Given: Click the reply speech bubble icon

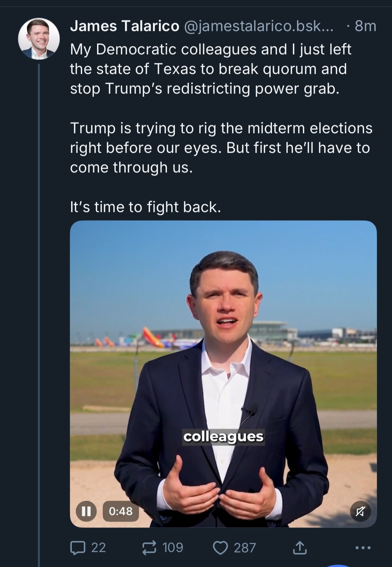Looking at the screenshot, I should 78,548.
